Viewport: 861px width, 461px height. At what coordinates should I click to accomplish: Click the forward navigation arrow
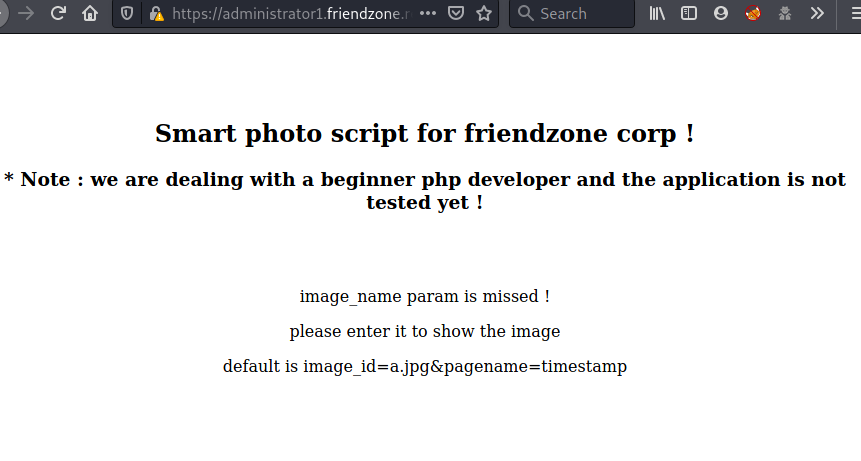pos(26,14)
